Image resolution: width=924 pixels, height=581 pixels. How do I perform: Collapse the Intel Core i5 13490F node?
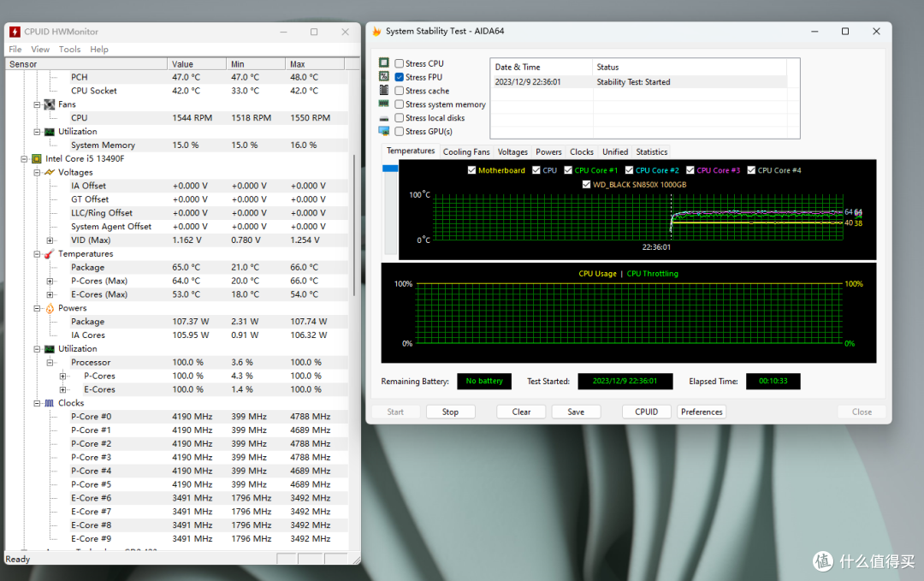[24, 158]
